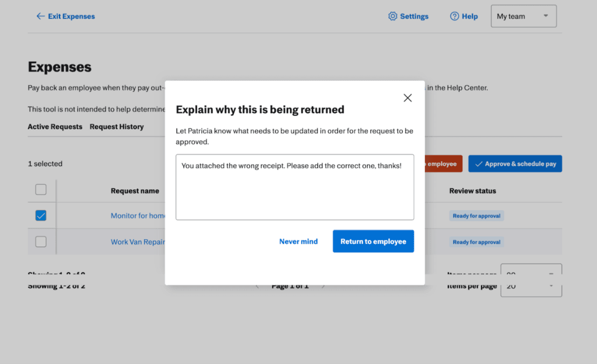Click the next page chevron
The height and width of the screenshot is (364, 597).
pyautogui.click(x=324, y=285)
